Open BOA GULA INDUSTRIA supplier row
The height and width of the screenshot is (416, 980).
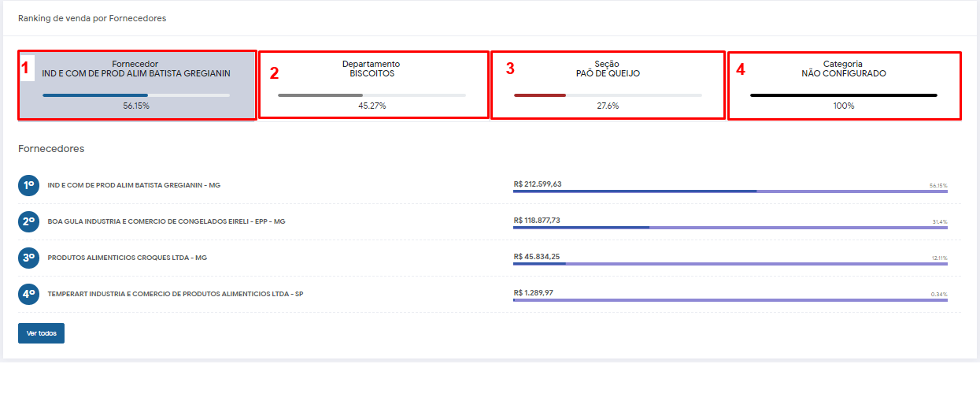click(x=166, y=221)
